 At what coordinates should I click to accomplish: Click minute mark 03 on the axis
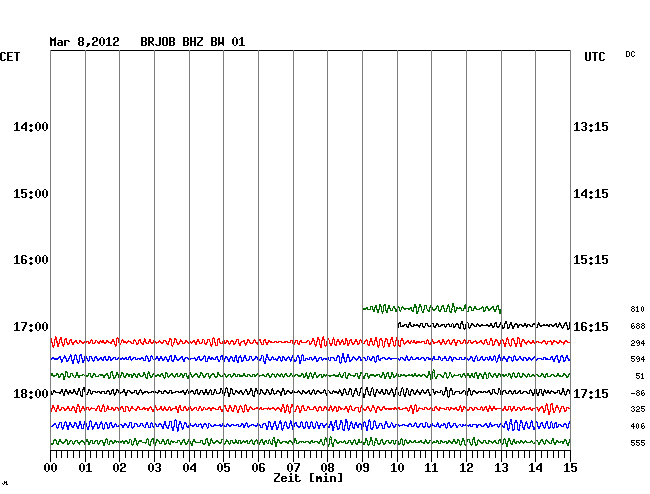pyautogui.click(x=154, y=468)
